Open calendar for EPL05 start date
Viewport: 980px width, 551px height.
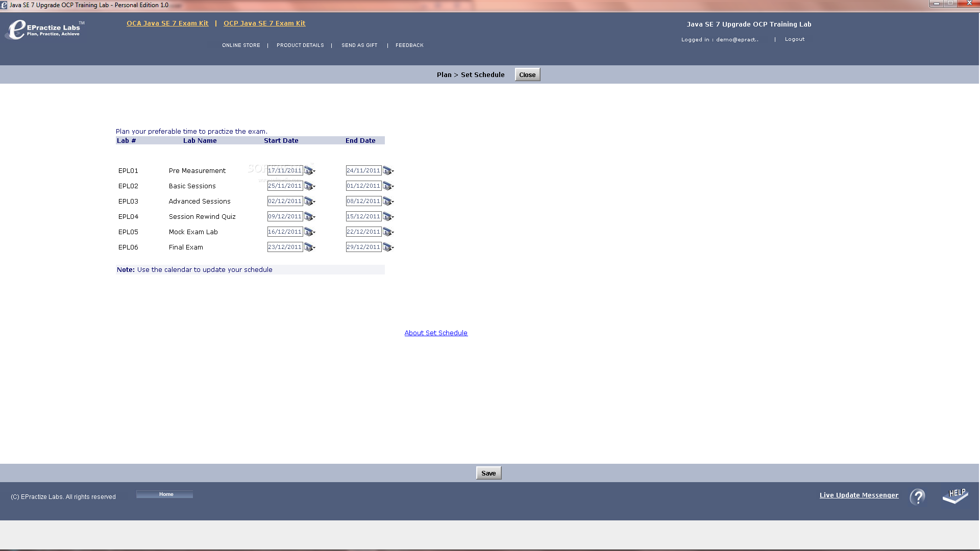309,232
